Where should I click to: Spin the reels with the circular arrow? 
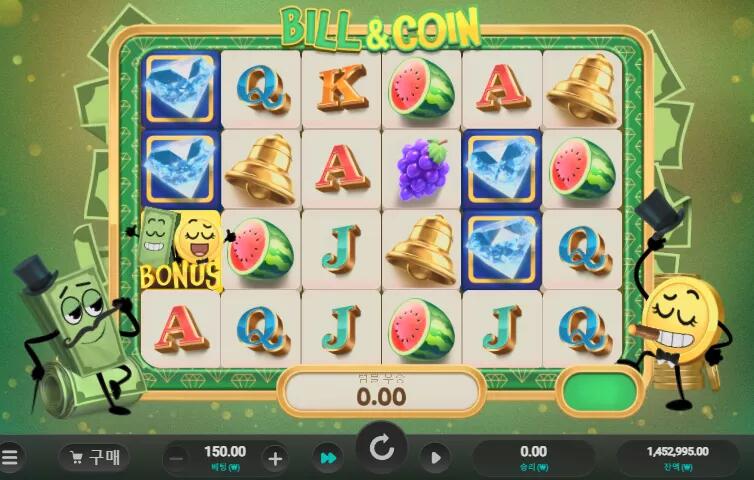(381, 448)
